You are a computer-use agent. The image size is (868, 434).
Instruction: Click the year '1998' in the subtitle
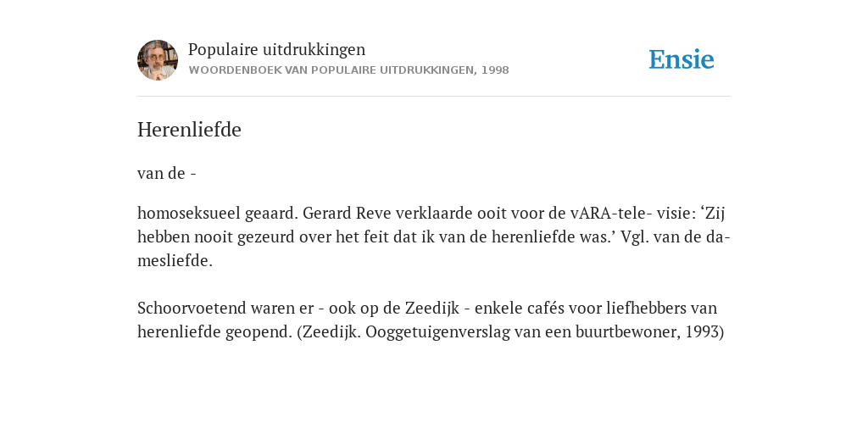[495, 70]
